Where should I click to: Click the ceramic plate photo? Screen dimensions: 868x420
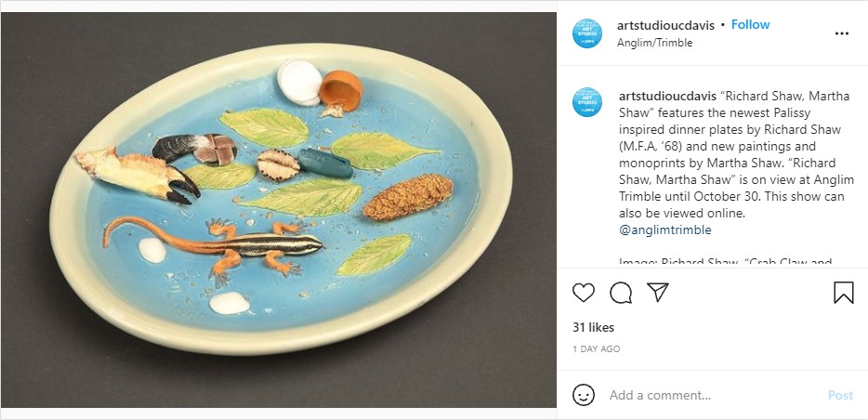pos(279,210)
